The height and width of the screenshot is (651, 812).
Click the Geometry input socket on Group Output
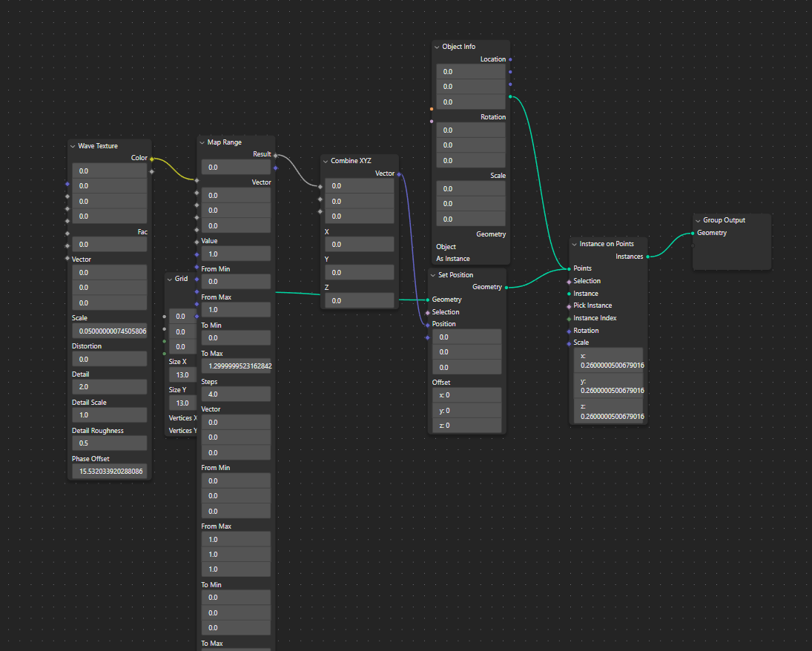pos(693,232)
